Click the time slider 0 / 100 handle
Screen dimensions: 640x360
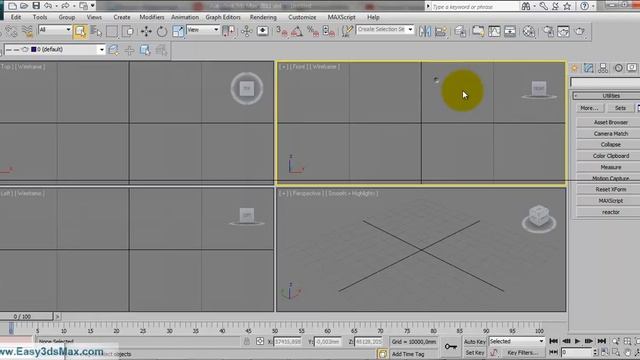coord(27,316)
